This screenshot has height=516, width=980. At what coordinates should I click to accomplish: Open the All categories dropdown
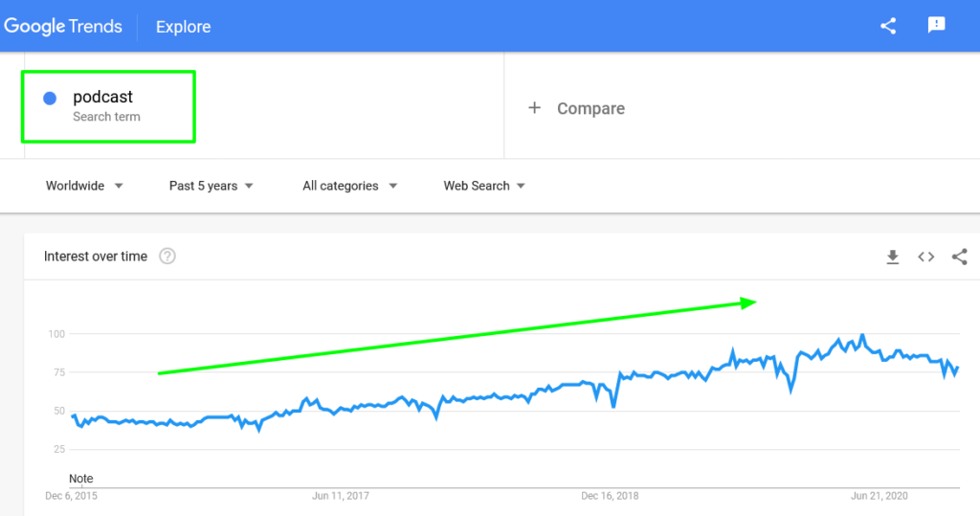pyautogui.click(x=350, y=186)
